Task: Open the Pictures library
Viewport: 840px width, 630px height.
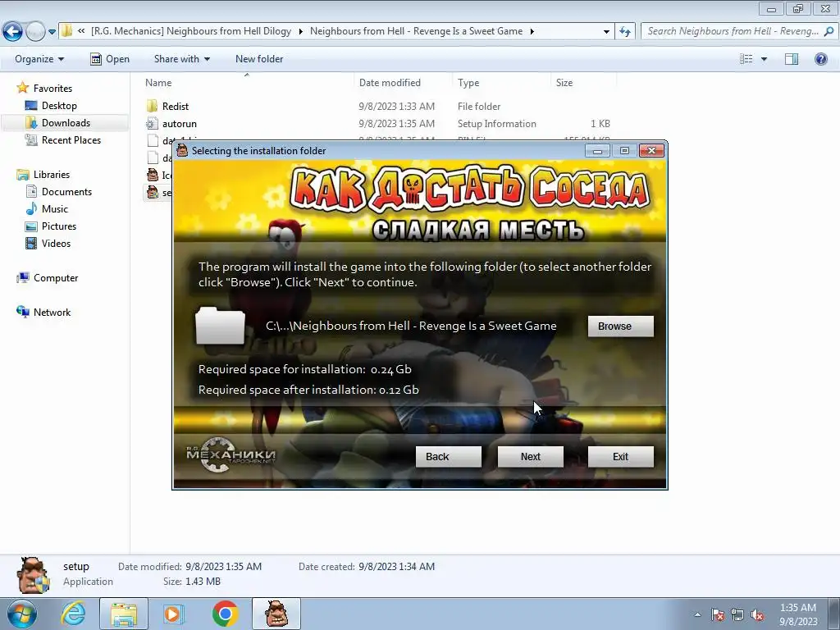Action: click(x=59, y=226)
